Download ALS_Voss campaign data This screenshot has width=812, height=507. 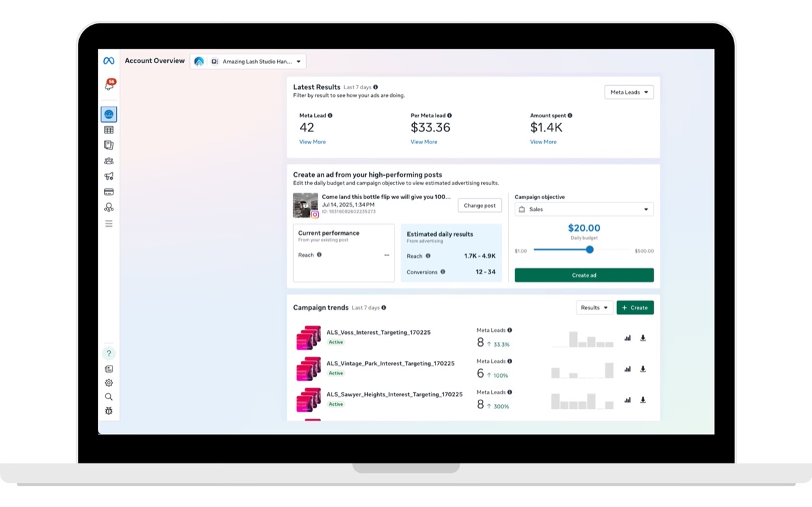click(643, 338)
